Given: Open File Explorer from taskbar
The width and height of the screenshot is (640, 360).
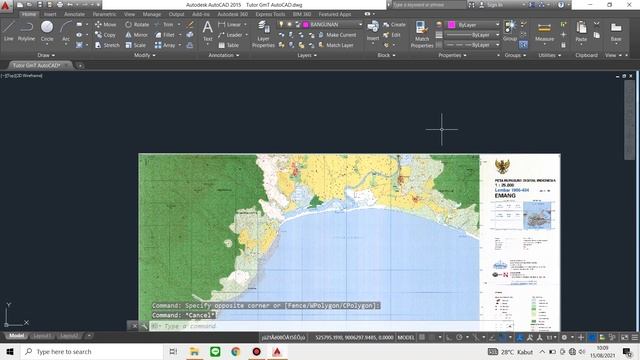Looking at the screenshot, I should [x=194, y=351].
